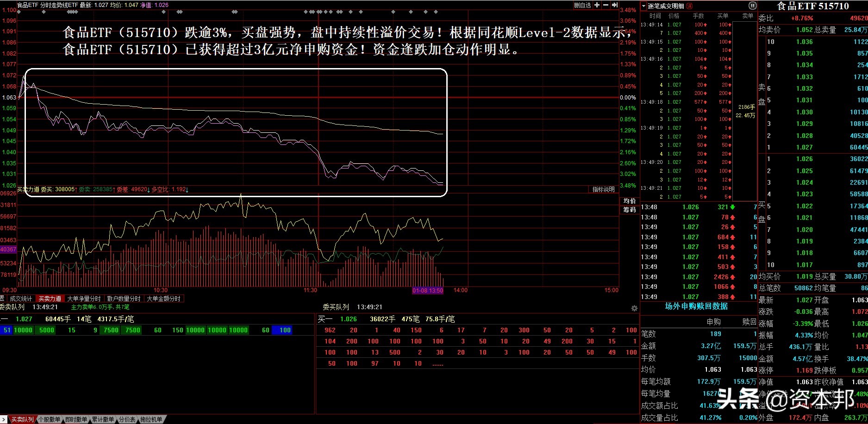Switch to the 个股撤单 tab
The height and width of the screenshot is (424, 868).
pos(50,419)
